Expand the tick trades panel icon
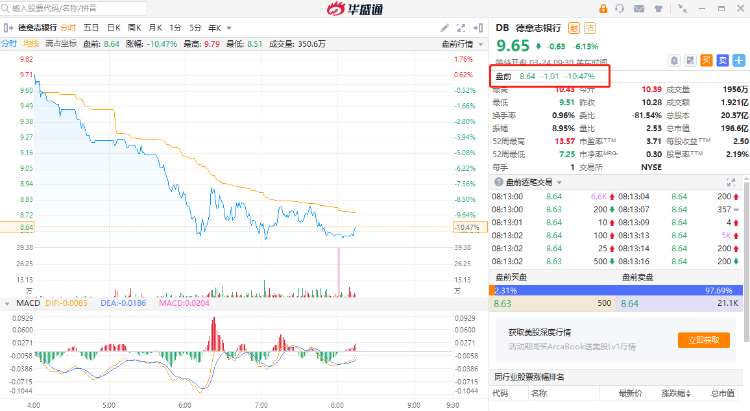Image resolution: width=750 pixels, height=411 pixels. (x=731, y=182)
